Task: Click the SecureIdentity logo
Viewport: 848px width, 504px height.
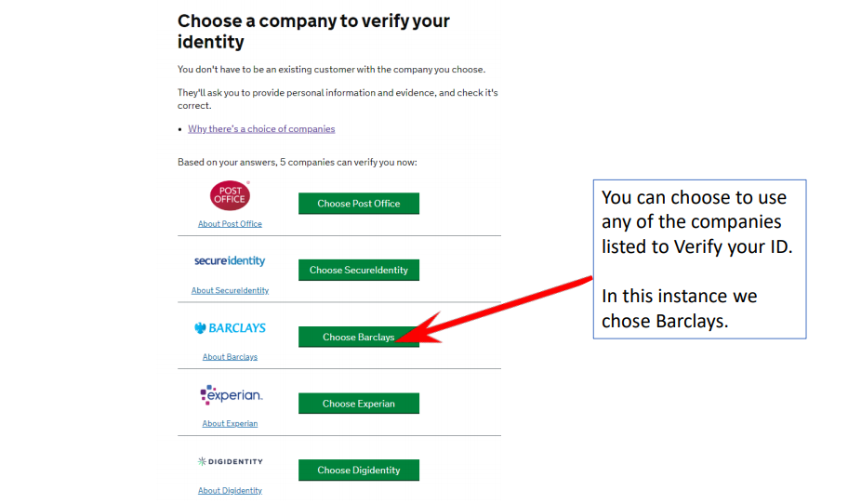Action: coord(230,261)
